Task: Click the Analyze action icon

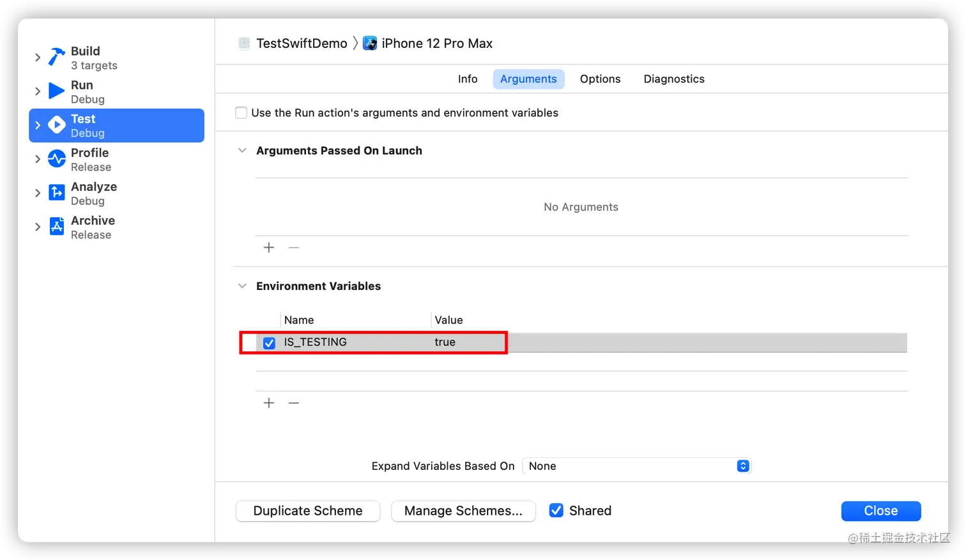Action: coord(57,193)
